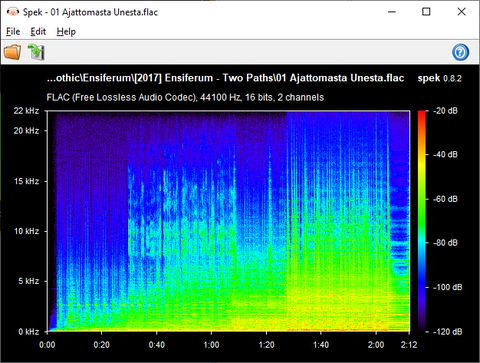Screen dimensions: 480x363
Task: Open a file with the folder icon
Action: (13, 52)
